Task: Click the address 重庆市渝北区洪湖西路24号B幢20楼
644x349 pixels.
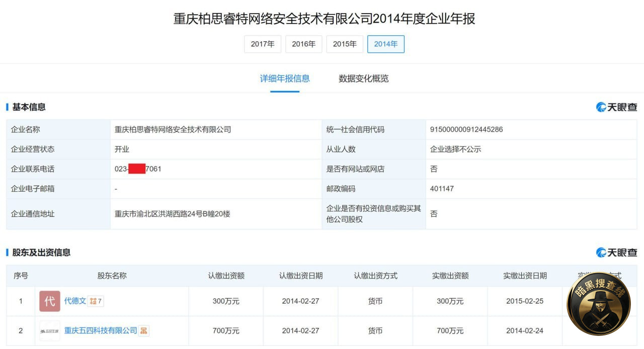Action: click(x=173, y=214)
